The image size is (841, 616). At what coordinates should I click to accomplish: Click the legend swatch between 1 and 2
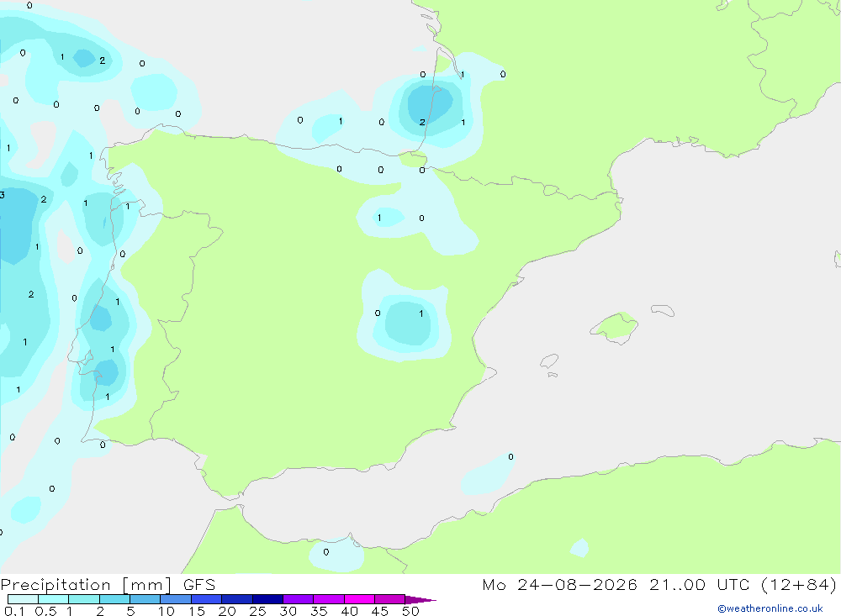pyautogui.click(x=84, y=599)
